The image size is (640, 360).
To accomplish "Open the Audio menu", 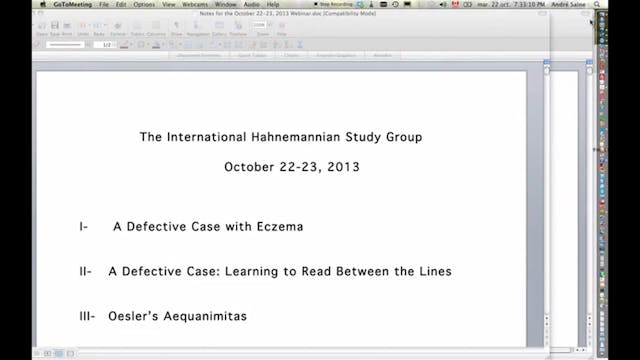I will coord(251,4).
